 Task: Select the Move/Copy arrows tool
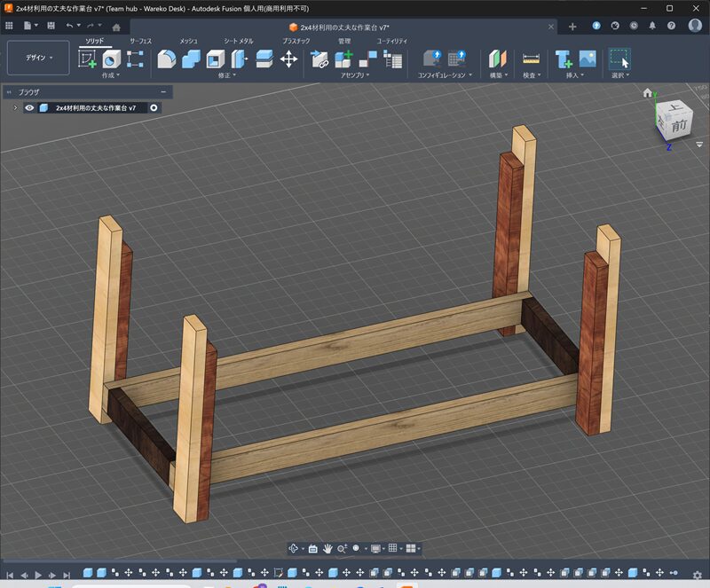click(x=288, y=59)
